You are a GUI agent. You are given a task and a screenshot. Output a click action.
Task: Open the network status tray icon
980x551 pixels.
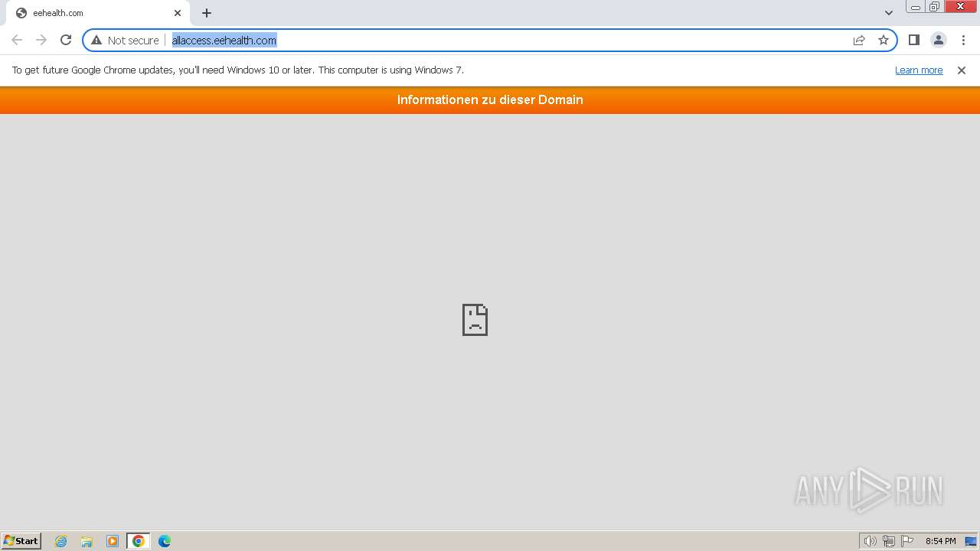click(889, 541)
